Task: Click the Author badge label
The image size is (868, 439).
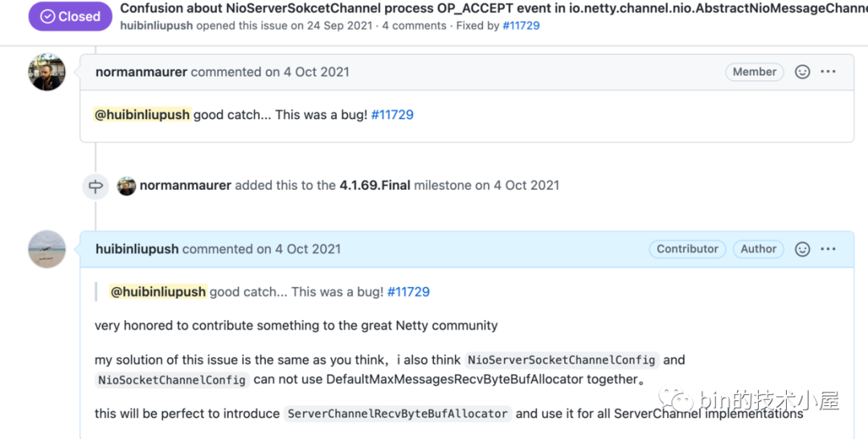Action: point(759,249)
